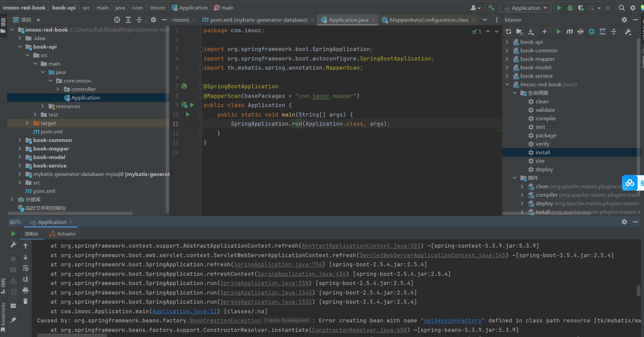The width and height of the screenshot is (644, 337).
Task: Click scroll to end of console icon
Action: (x=25, y=279)
